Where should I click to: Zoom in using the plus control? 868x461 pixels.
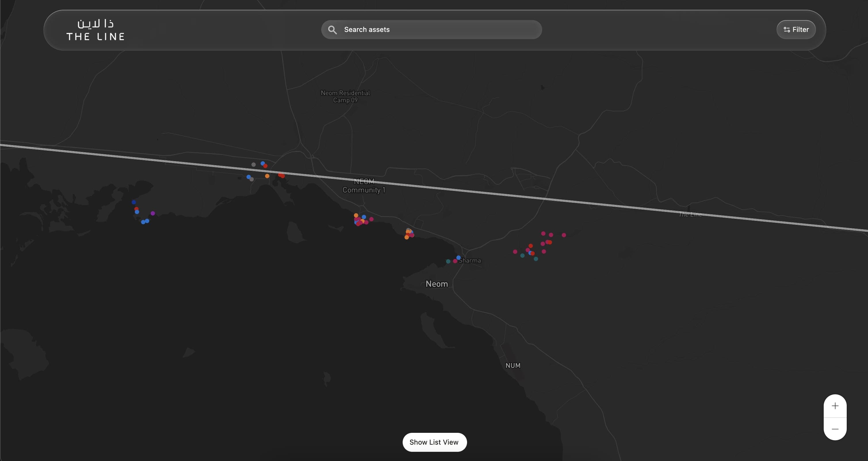[835, 406]
